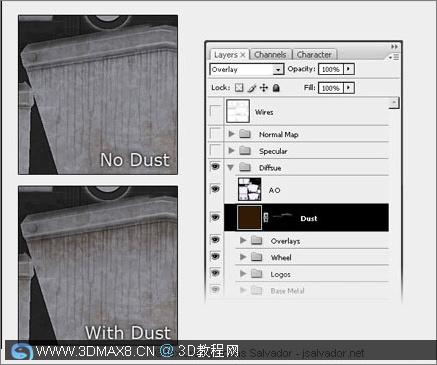Switch to the Character tab

pos(314,55)
